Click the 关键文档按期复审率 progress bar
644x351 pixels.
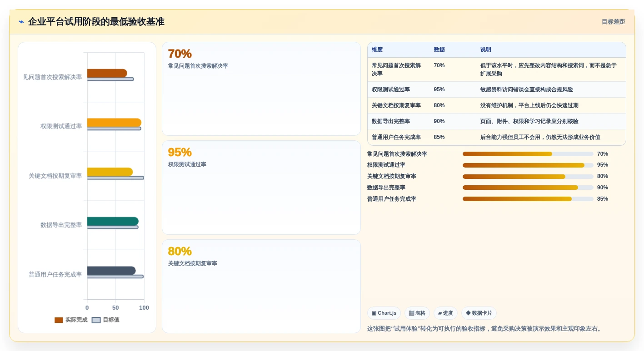528,177
